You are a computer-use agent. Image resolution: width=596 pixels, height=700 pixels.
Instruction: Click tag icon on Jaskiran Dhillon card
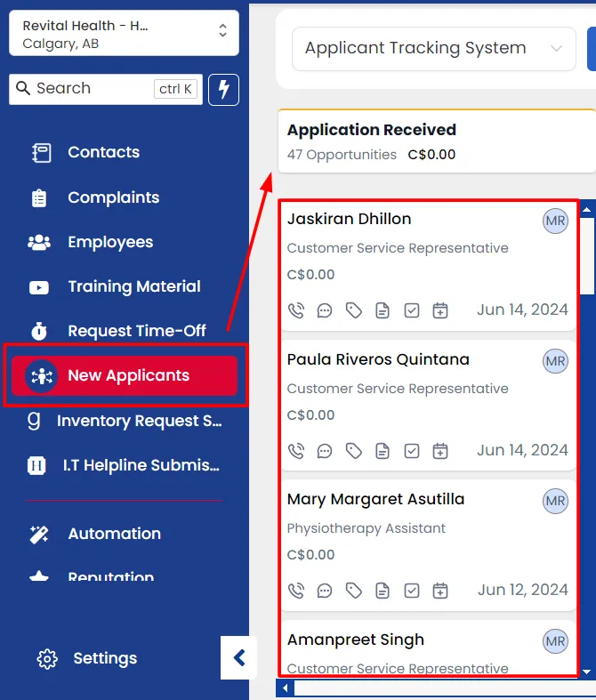(353, 310)
